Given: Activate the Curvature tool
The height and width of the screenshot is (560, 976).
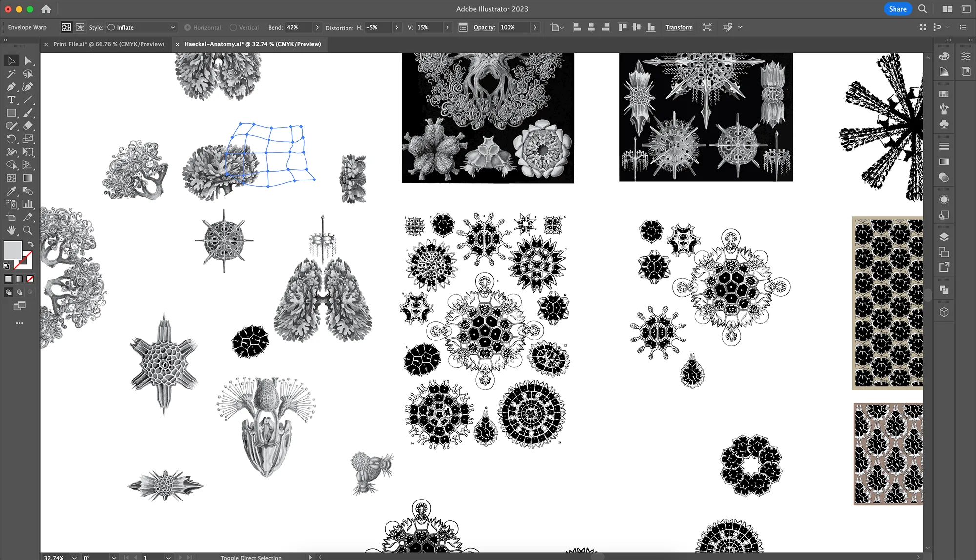Looking at the screenshot, I should coord(28,87).
